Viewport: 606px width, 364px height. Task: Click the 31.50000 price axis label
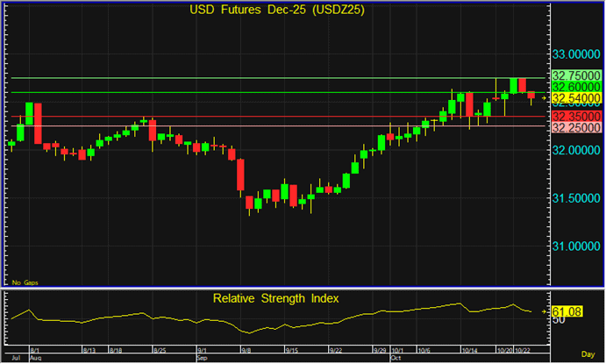click(574, 198)
